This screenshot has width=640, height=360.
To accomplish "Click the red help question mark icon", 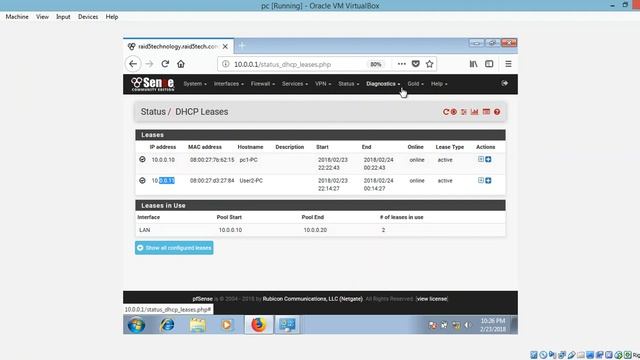I will pyautogui.click(x=497, y=112).
